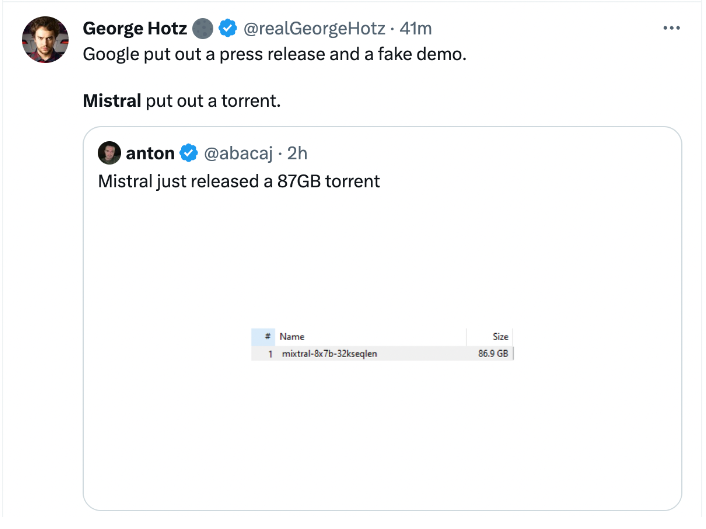This screenshot has height=529, width=706.
Task: Click anton's display name in quoted tweet
Action: pyautogui.click(x=149, y=153)
